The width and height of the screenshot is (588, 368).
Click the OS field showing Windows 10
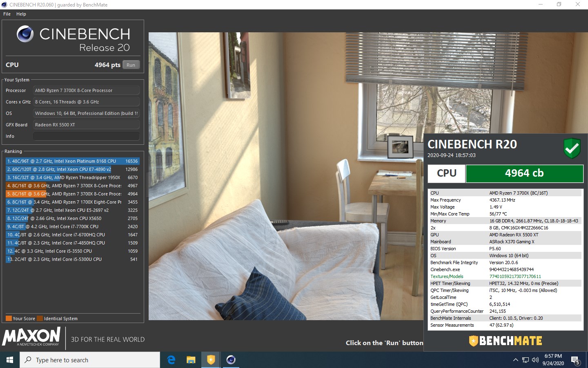[x=86, y=113]
